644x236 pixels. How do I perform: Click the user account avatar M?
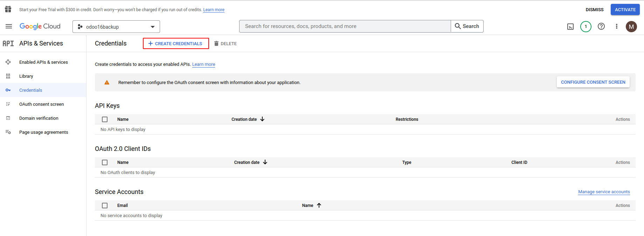point(631,27)
